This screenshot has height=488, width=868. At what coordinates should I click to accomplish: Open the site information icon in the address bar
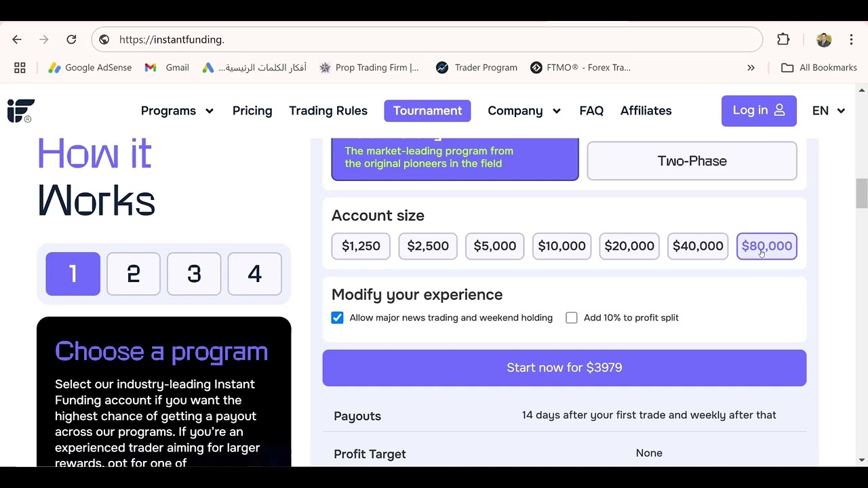pos(104,39)
